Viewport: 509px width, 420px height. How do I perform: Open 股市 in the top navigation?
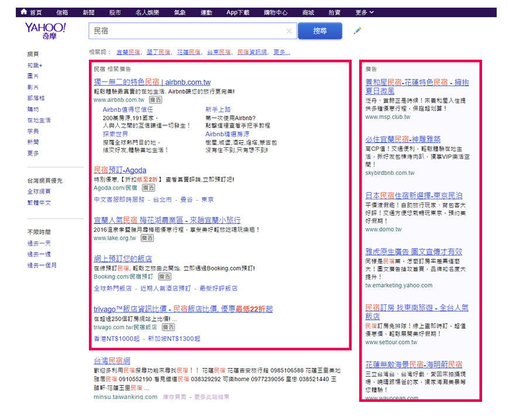[115, 12]
